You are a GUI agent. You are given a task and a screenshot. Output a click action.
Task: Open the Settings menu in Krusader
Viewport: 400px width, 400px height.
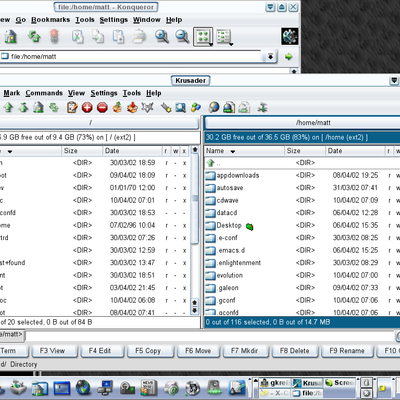point(104,93)
